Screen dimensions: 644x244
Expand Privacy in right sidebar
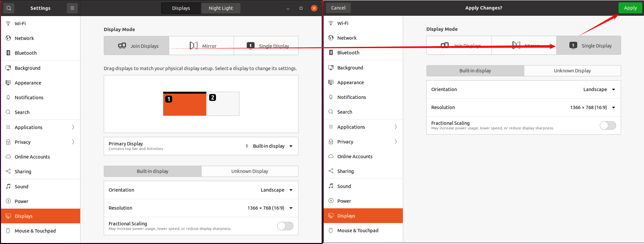[x=363, y=142]
